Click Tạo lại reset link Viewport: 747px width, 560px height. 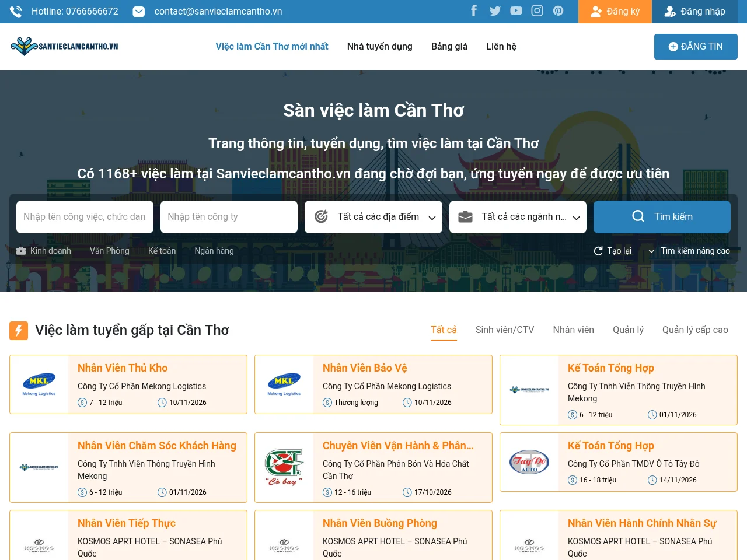point(613,251)
